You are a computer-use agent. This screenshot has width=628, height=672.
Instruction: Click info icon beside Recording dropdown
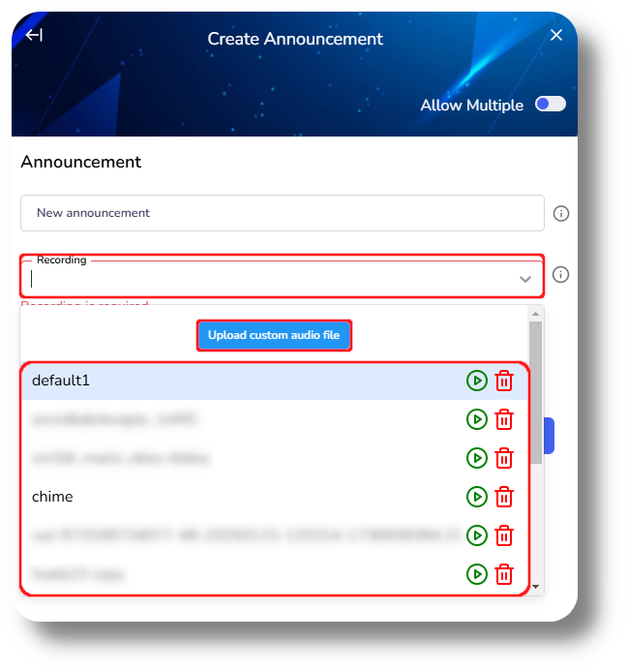pos(560,275)
